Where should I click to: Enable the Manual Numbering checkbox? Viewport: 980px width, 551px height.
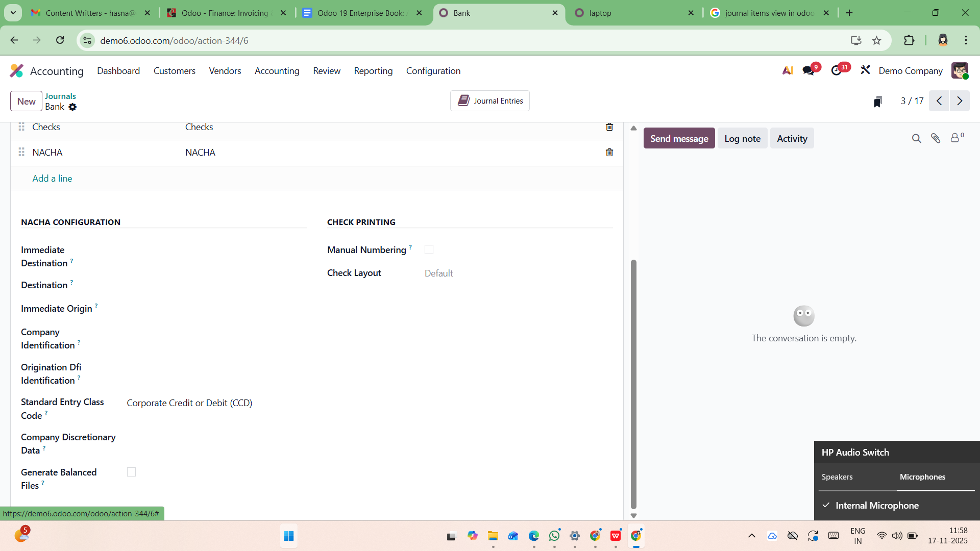coord(429,249)
